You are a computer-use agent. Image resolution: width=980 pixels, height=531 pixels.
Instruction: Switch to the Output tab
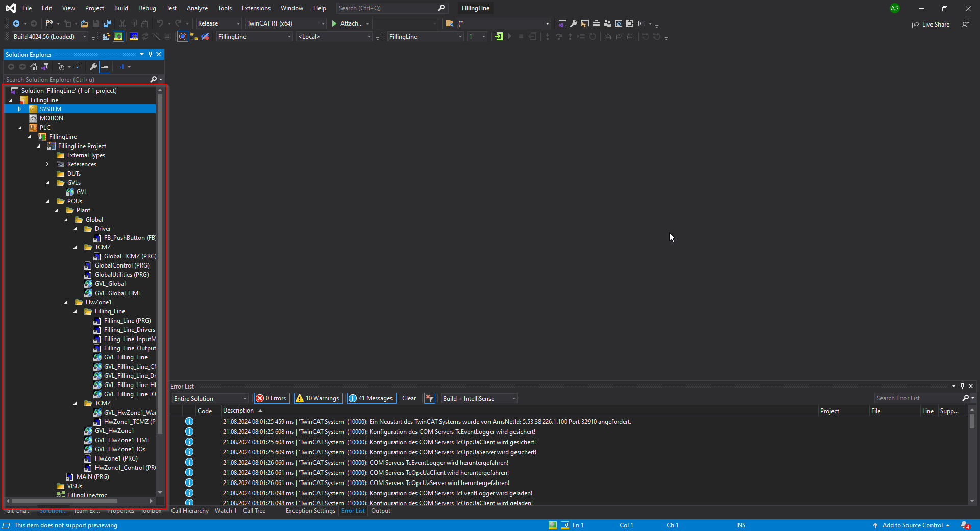point(381,511)
